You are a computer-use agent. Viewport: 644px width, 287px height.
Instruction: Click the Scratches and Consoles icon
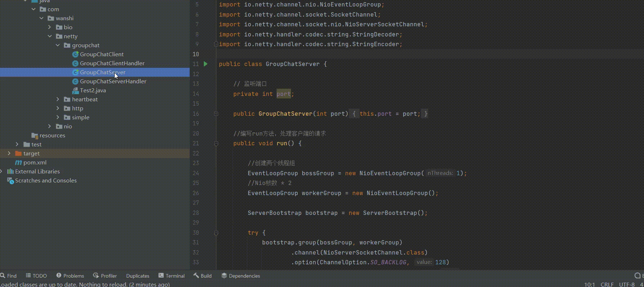coord(10,180)
